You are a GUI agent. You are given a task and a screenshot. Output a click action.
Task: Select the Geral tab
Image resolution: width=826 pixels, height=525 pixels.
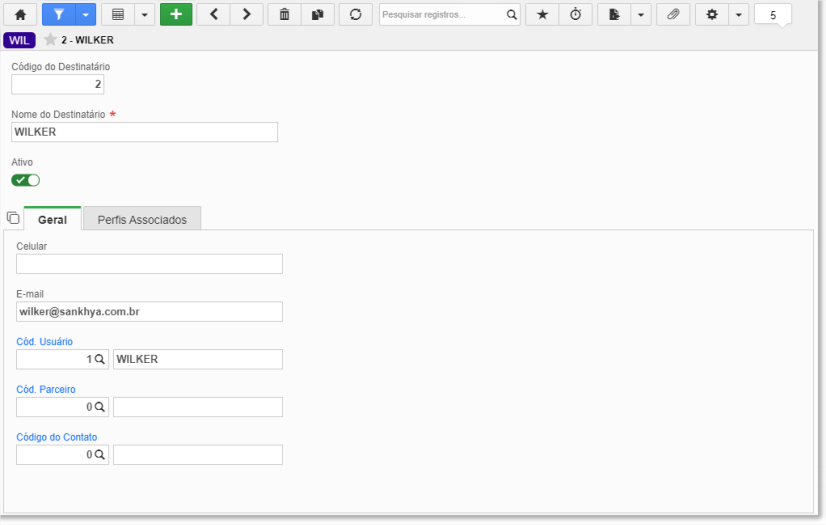[52, 220]
